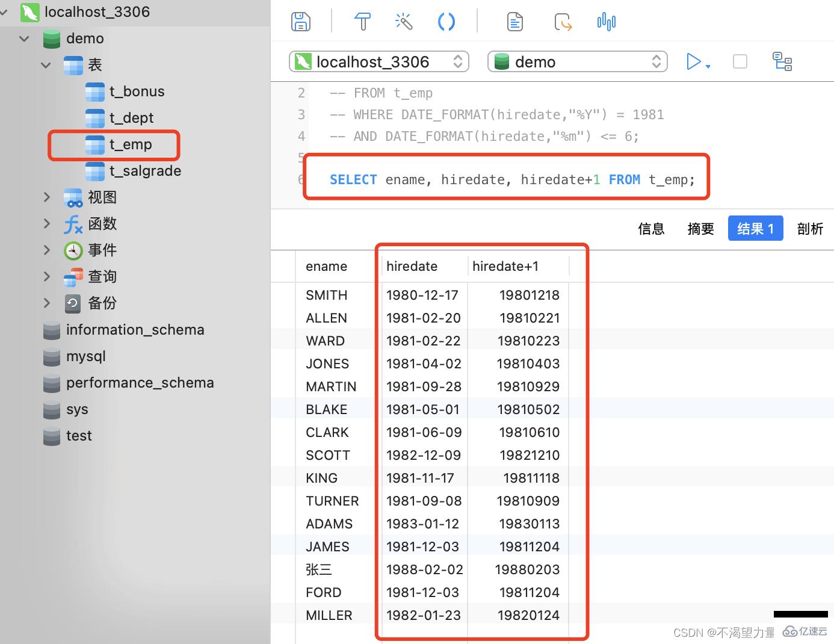Open code completion with the magic wand icon

[x=404, y=21]
